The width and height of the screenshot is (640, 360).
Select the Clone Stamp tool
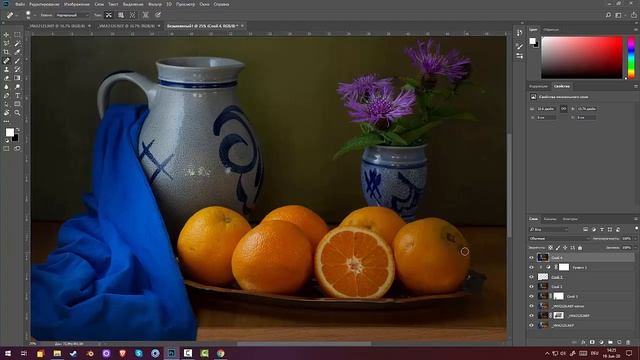[6, 69]
